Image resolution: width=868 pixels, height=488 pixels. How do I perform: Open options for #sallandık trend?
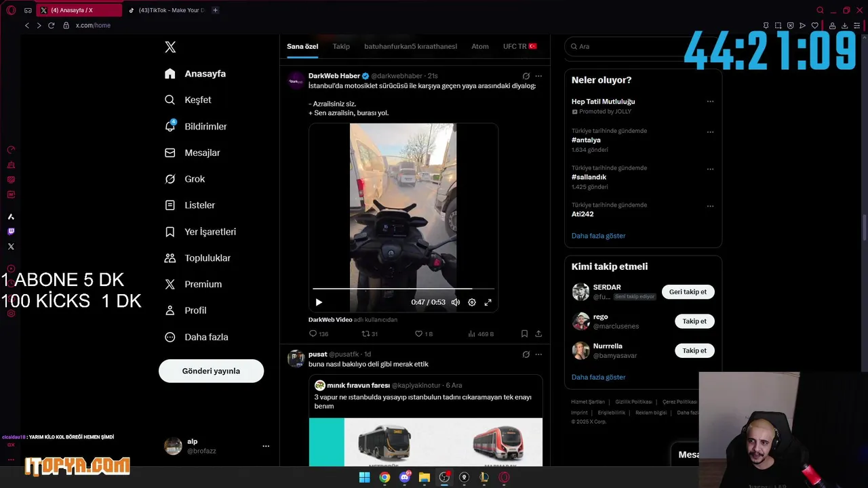coord(710,169)
